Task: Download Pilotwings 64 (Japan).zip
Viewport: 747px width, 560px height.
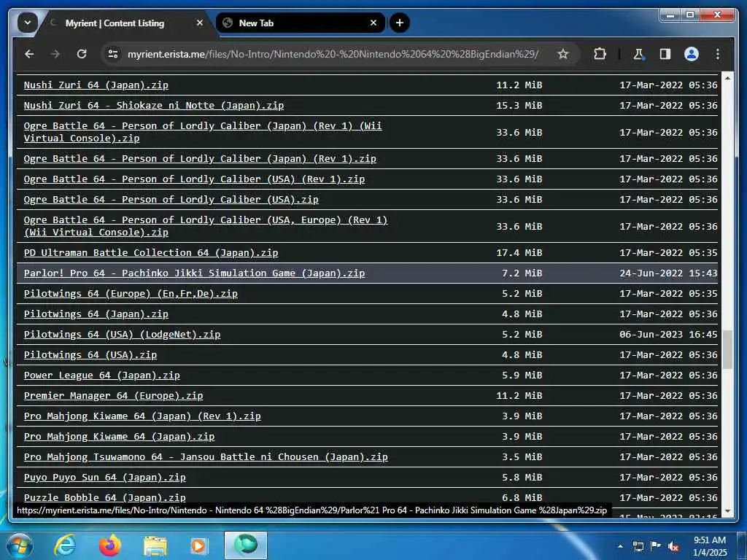Action: (96, 314)
